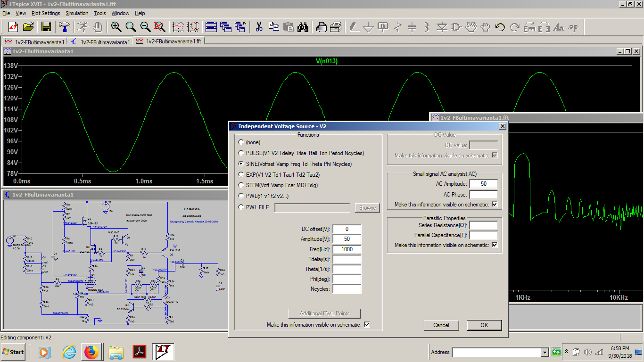Image resolution: width=644 pixels, height=362 pixels.
Task: Click the Zoom full extents icon
Action: click(x=160, y=27)
